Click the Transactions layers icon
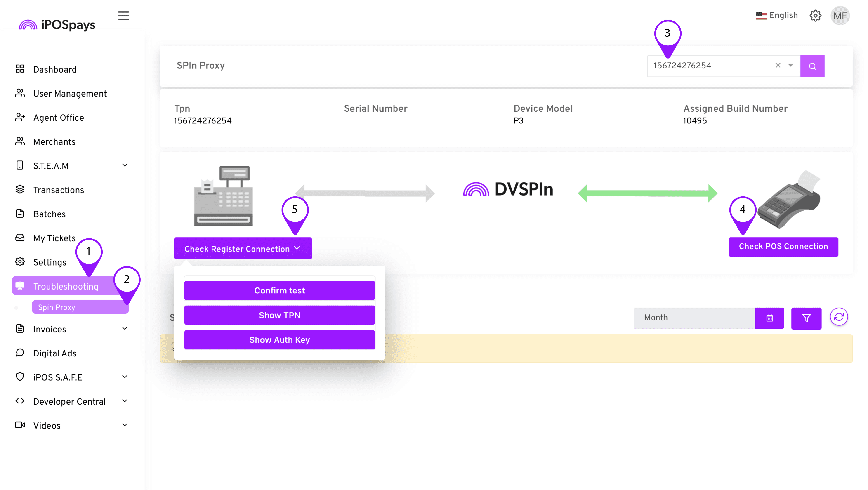This screenshot has height=490, width=868. (x=20, y=189)
